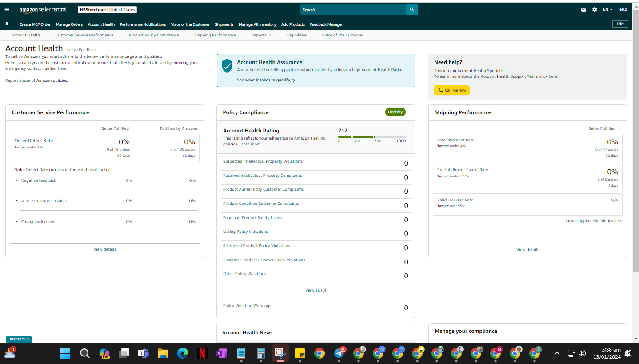
Task: Open Microsoft Edge from taskbar
Action: coord(182,353)
